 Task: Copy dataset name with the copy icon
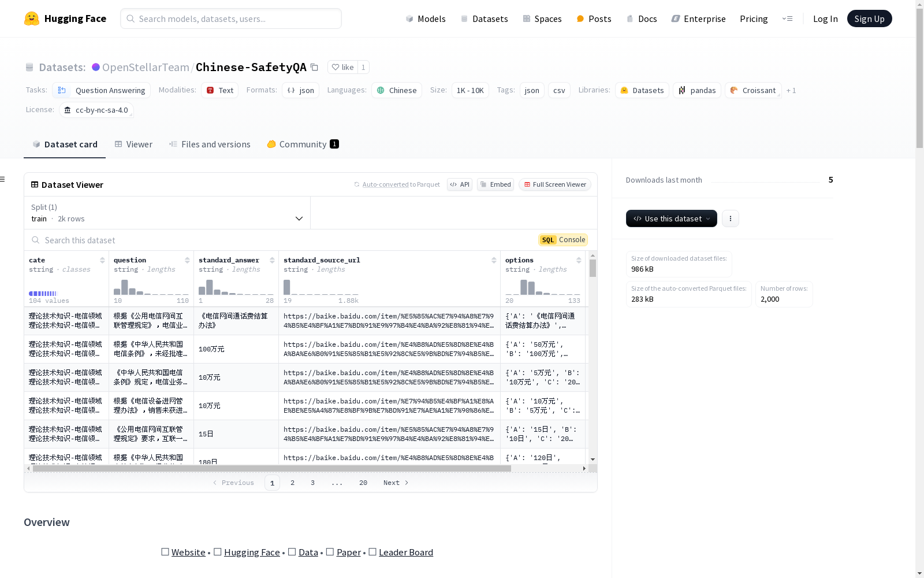pos(314,67)
